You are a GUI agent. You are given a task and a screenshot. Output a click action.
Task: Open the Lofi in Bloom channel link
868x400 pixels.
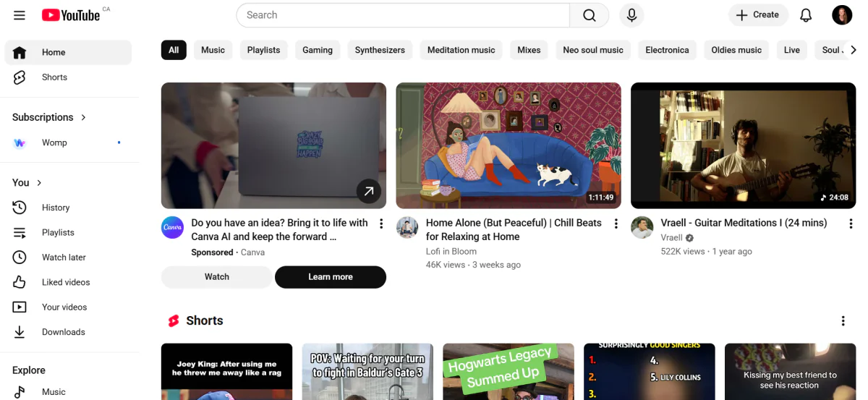point(451,252)
